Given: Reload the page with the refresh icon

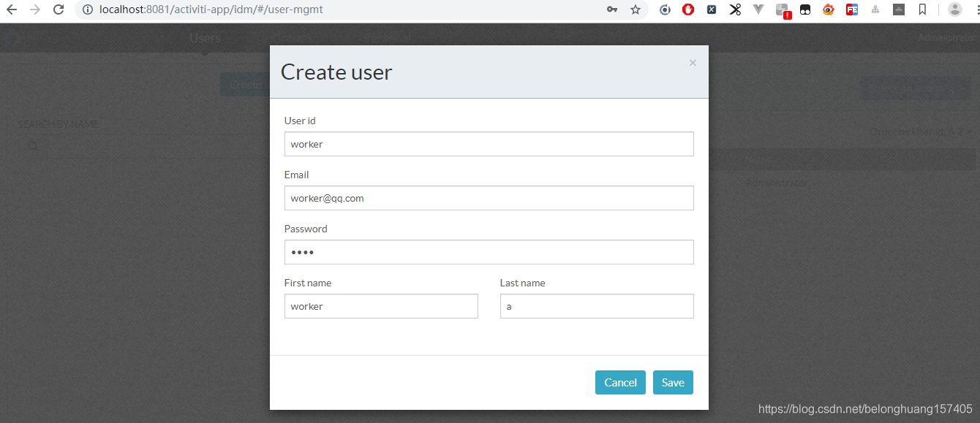Looking at the screenshot, I should (x=59, y=9).
